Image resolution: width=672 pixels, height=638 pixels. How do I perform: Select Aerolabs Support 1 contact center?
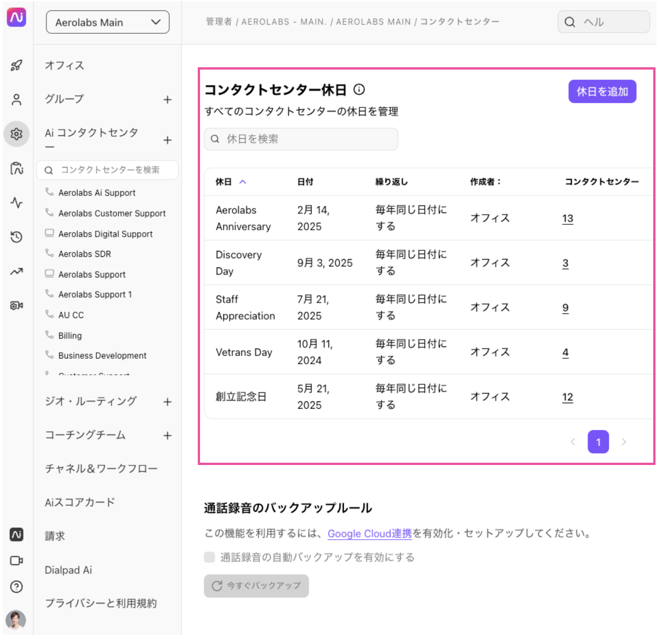point(95,295)
